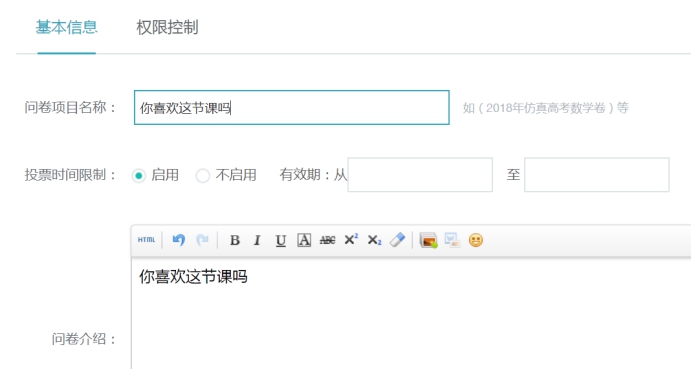
Task: Click the 2018年仿真高考数学卷 hint text
Action: (545, 108)
